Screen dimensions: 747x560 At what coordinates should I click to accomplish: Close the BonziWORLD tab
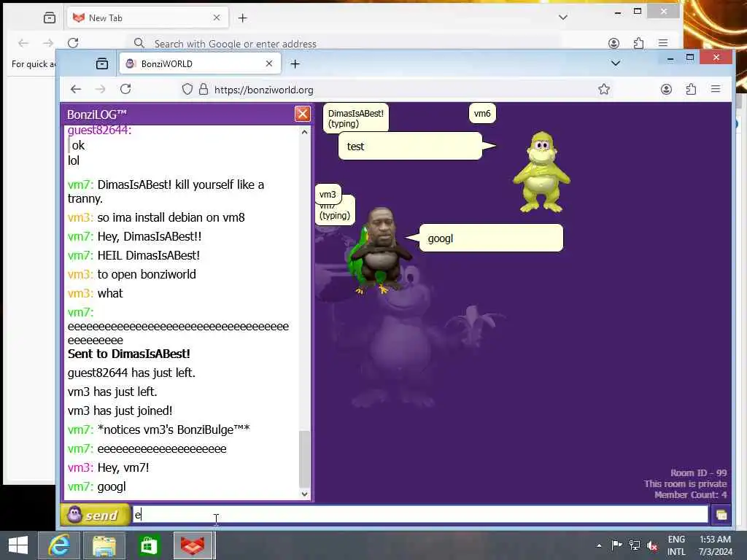[269, 63]
